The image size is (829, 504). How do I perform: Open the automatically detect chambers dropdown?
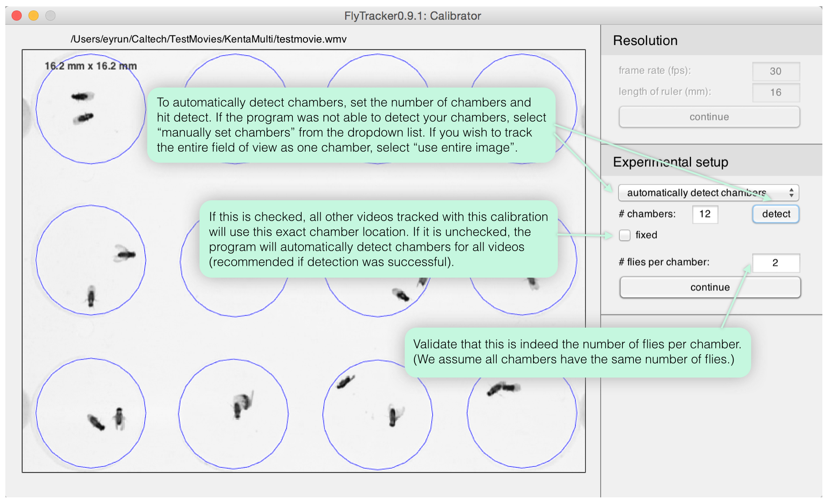708,193
